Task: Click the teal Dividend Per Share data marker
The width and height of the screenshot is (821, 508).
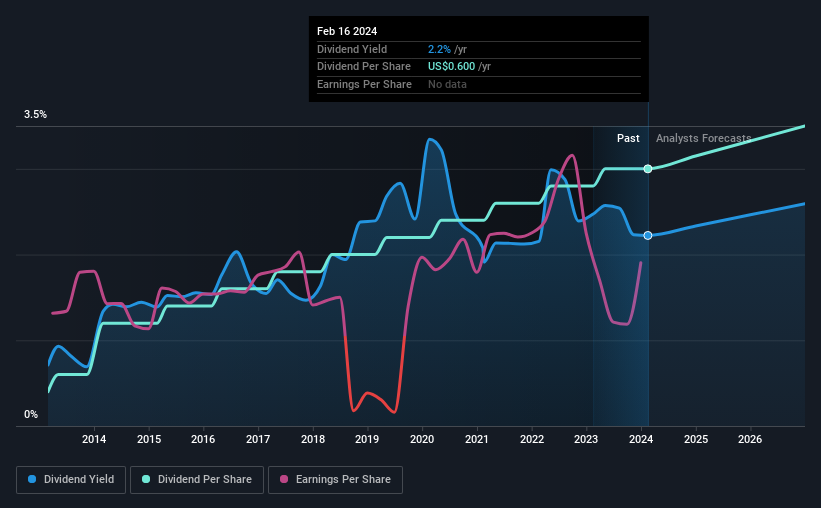Action: tap(648, 169)
